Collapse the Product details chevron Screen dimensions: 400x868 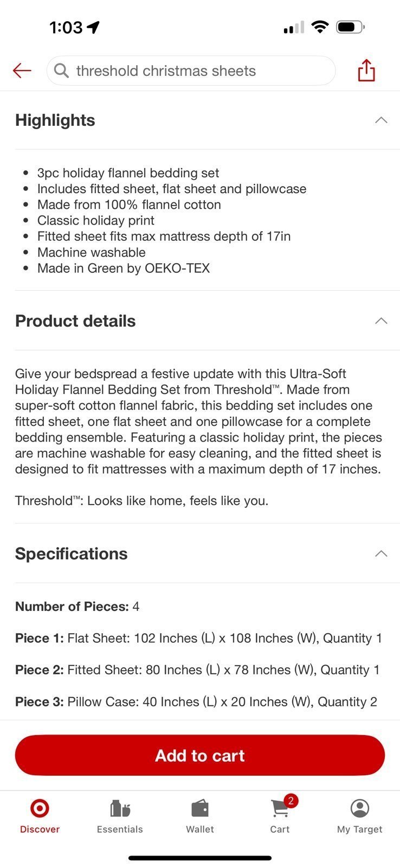point(381,321)
